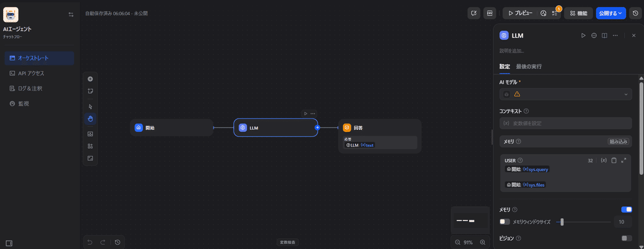The height and width of the screenshot is (249, 644).
Task: Click the 機能 button
Action: click(x=578, y=13)
